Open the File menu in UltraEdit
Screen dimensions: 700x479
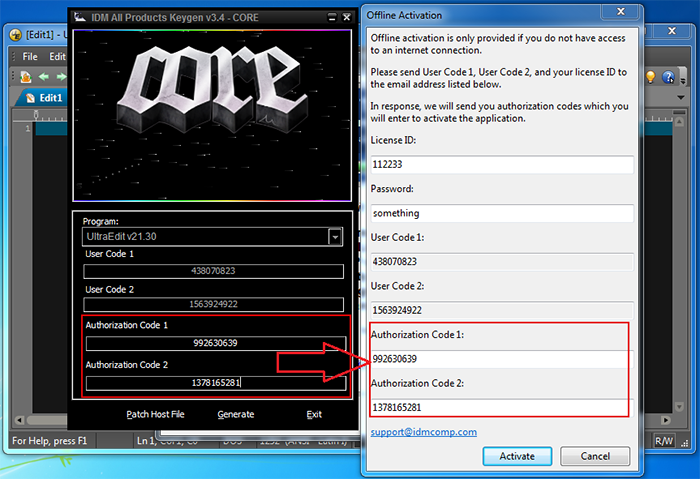(x=30, y=57)
